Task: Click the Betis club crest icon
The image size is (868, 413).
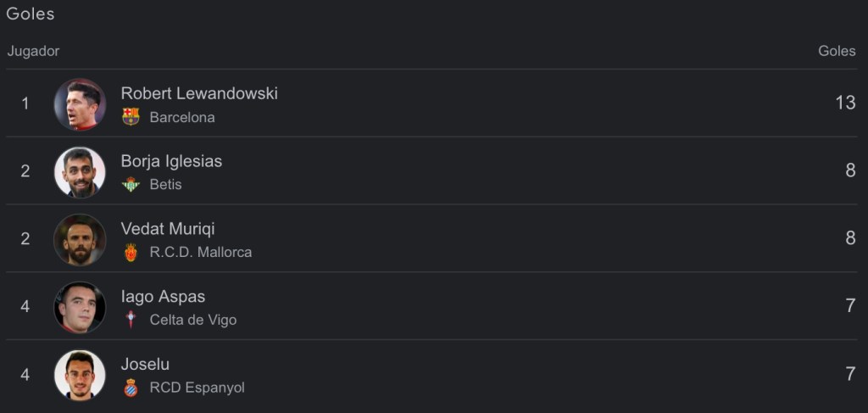Action: [131, 184]
